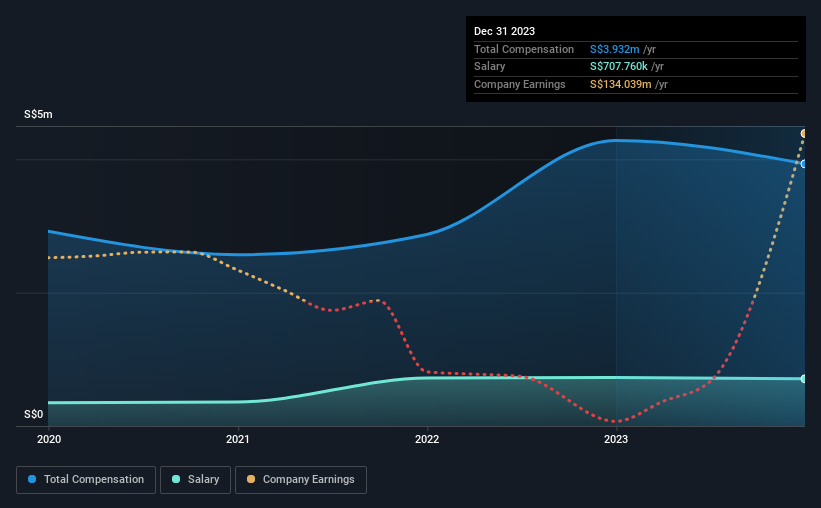Viewport: 821px width, 508px height.
Task: Select the Salary end-point marker
Action: [x=804, y=379]
